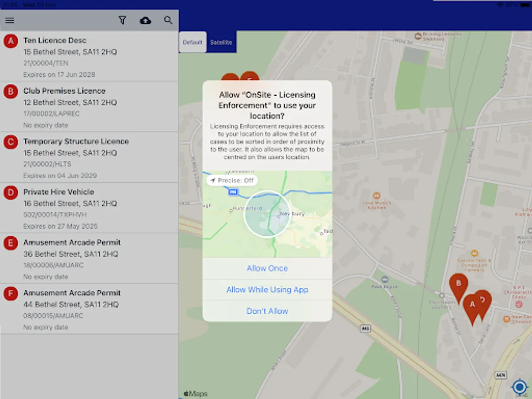Tap the red F badge in list

pos(11,294)
